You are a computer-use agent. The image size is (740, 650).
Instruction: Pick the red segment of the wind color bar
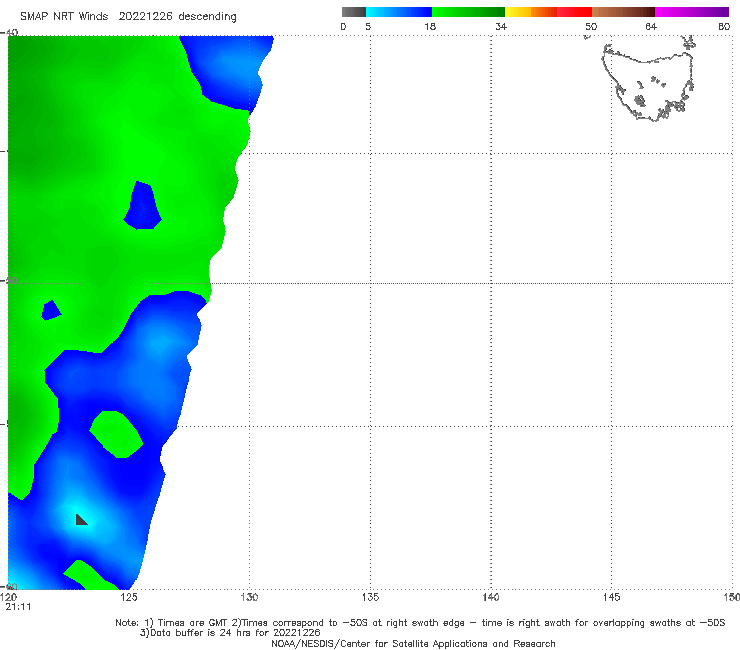pos(574,12)
